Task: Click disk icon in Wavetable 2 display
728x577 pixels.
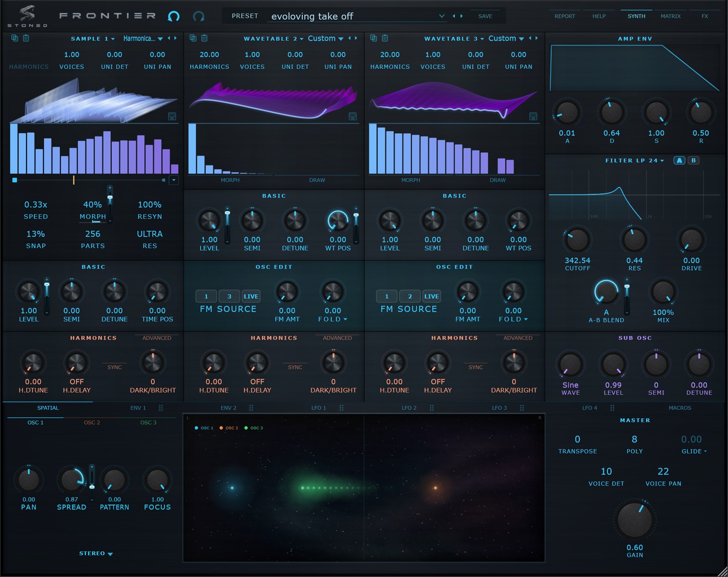Action: (x=353, y=116)
